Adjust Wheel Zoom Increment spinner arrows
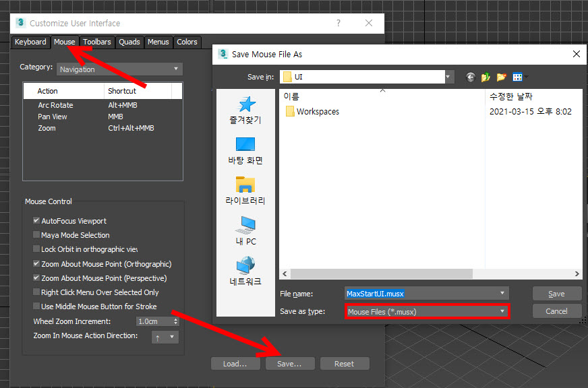 [175, 321]
